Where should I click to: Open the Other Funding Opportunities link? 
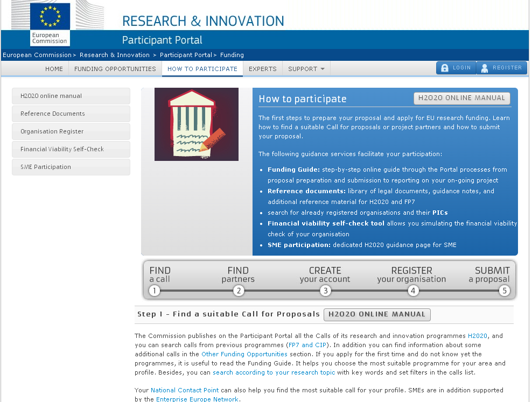[244, 354]
